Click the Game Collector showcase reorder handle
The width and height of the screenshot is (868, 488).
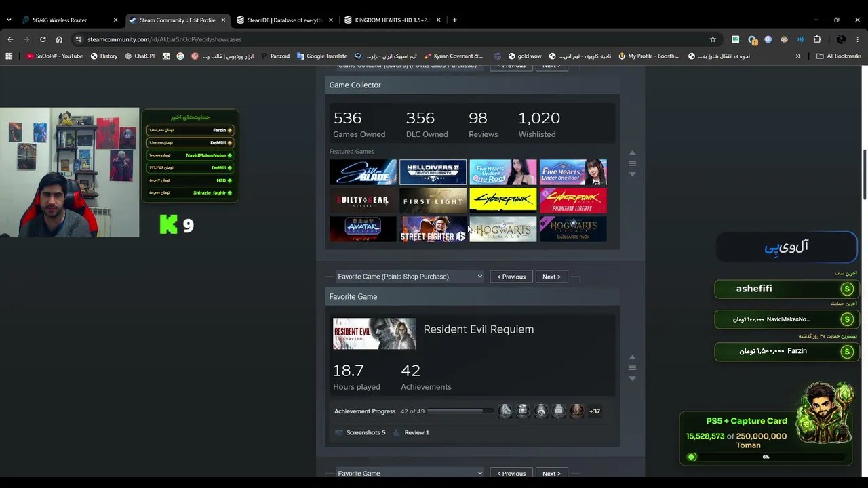[x=632, y=163]
